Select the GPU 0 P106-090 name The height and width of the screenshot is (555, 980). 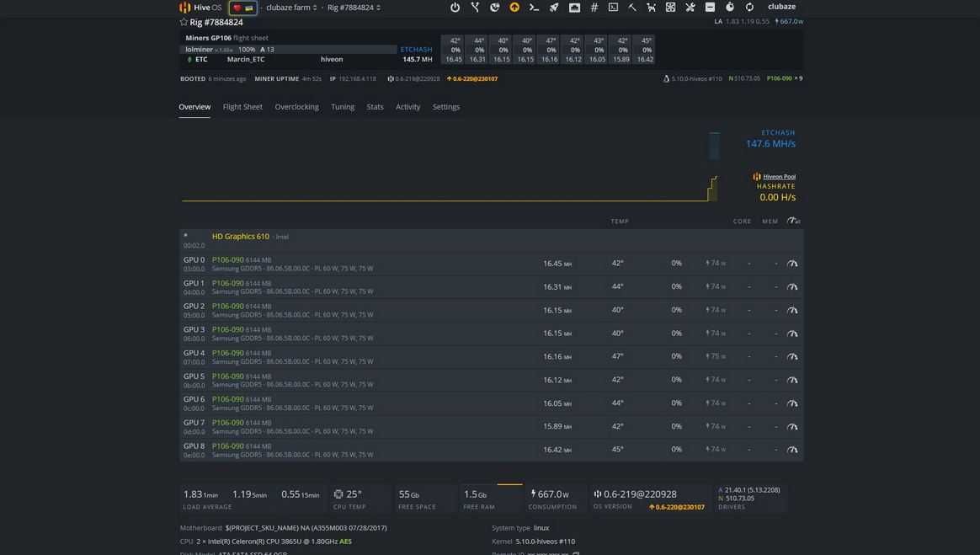[x=227, y=259]
